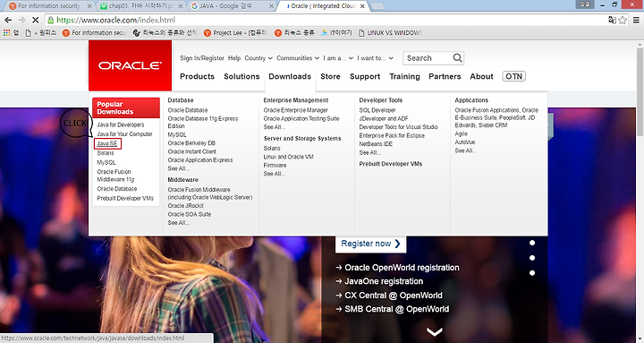Click the Sign In/Register link

[201, 58]
